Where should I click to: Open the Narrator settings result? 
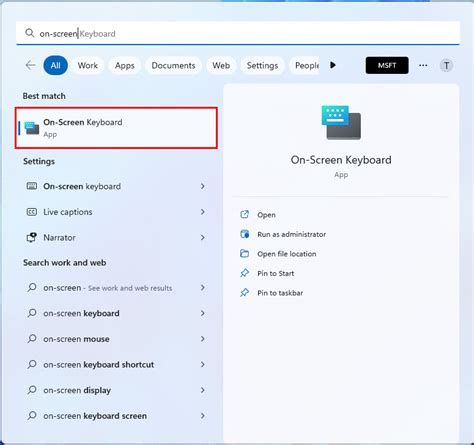click(x=116, y=237)
